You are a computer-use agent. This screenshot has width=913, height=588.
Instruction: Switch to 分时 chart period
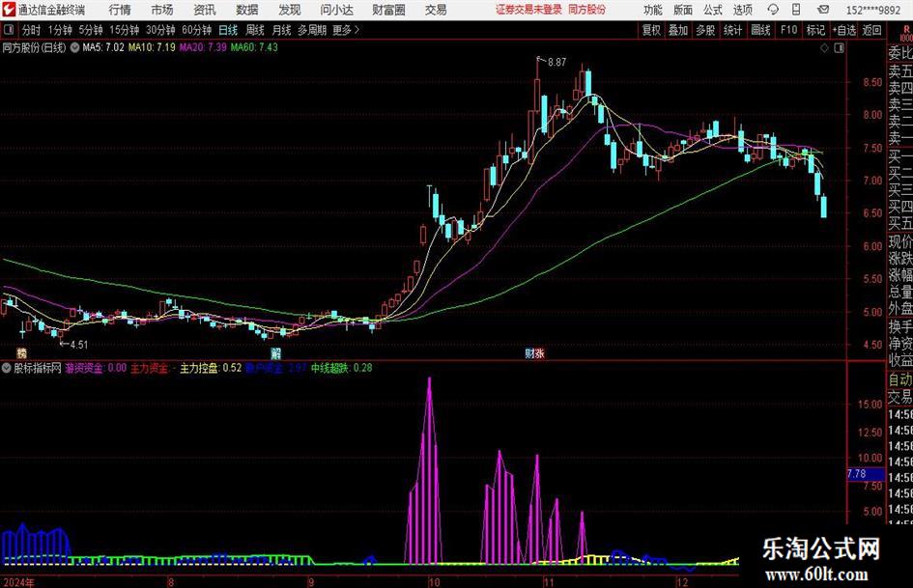coord(32,30)
